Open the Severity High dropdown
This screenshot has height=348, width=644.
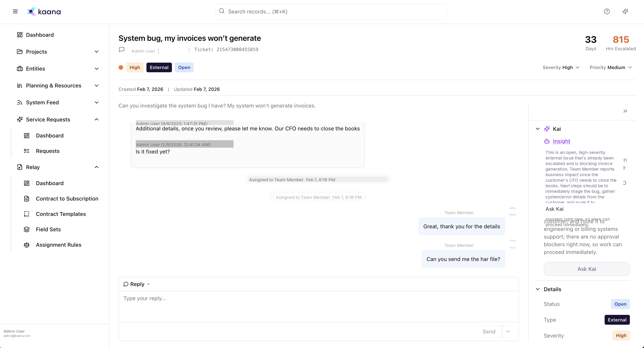[x=561, y=67]
